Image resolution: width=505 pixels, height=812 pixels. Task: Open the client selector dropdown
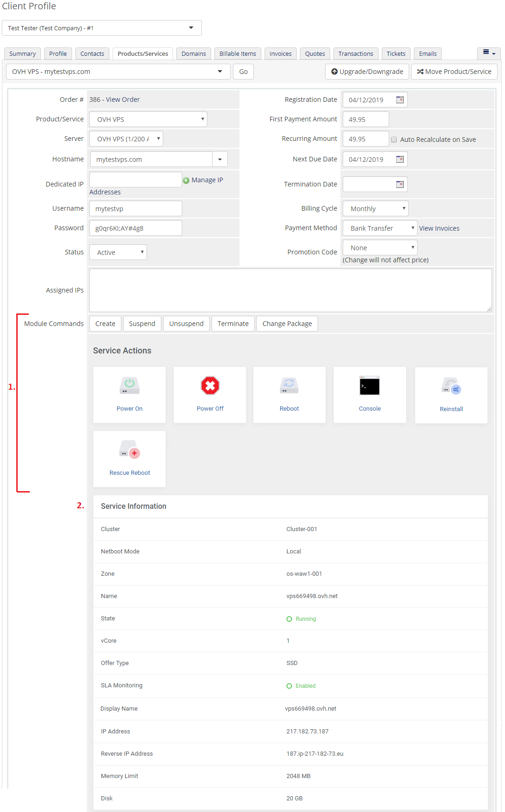[102, 28]
